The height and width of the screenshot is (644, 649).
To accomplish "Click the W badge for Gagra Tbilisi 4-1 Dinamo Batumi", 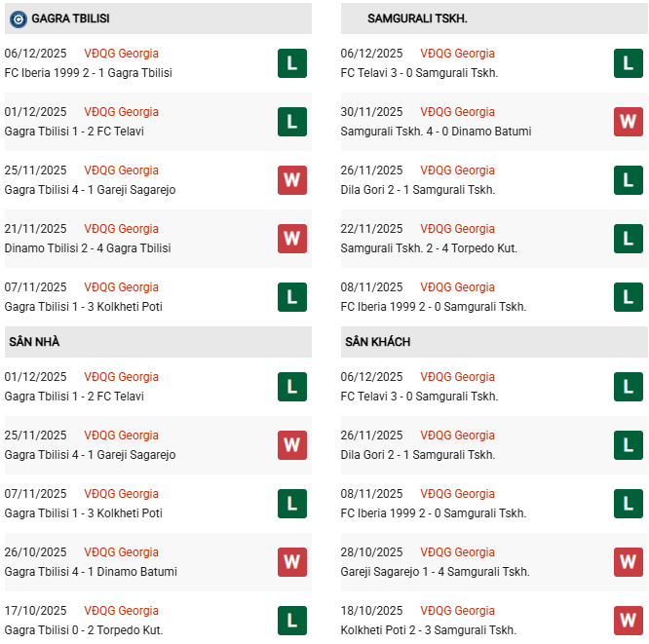I will tap(291, 562).
